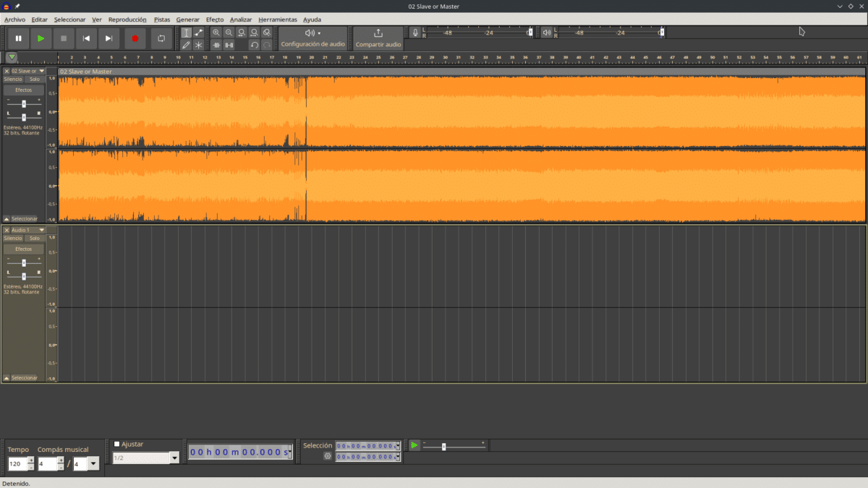Click the speaker playback meter icon

point(547,33)
